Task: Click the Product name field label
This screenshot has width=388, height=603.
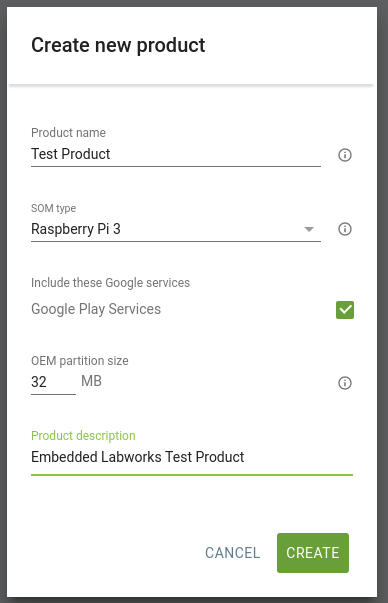Action: tap(68, 133)
